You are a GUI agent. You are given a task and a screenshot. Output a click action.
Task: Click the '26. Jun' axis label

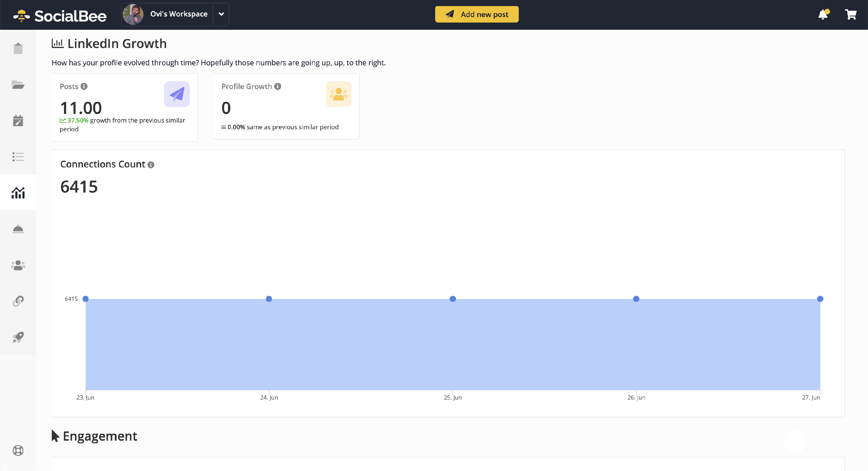[x=636, y=397]
